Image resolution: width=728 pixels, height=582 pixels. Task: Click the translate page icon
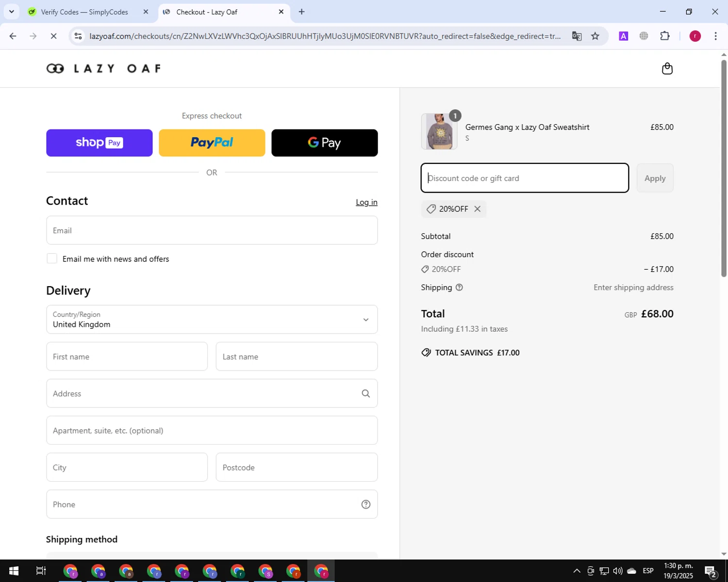pos(577,36)
